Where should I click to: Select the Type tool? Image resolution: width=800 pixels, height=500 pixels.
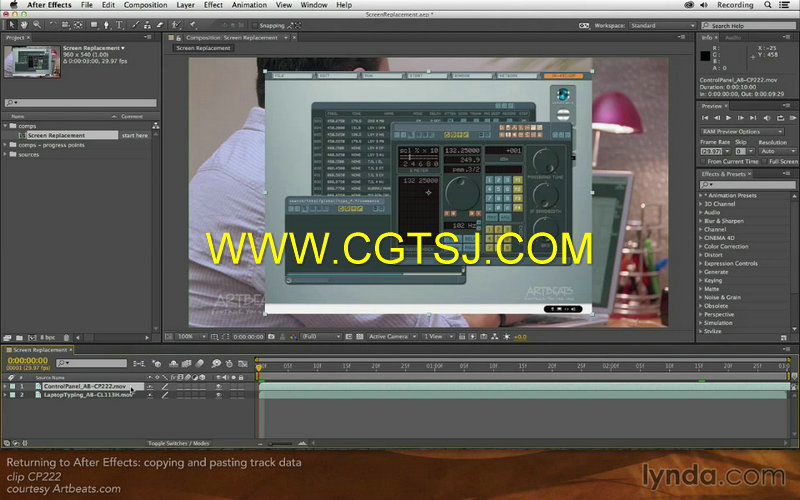click(x=119, y=25)
